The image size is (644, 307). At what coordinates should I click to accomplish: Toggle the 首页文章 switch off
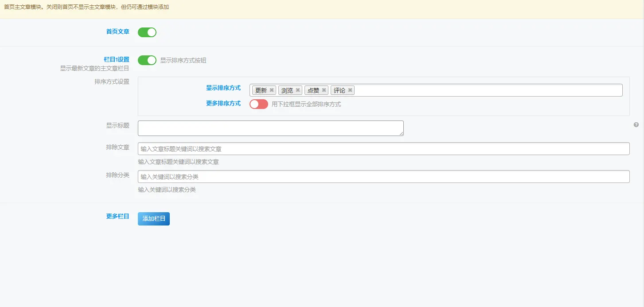coord(147,32)
